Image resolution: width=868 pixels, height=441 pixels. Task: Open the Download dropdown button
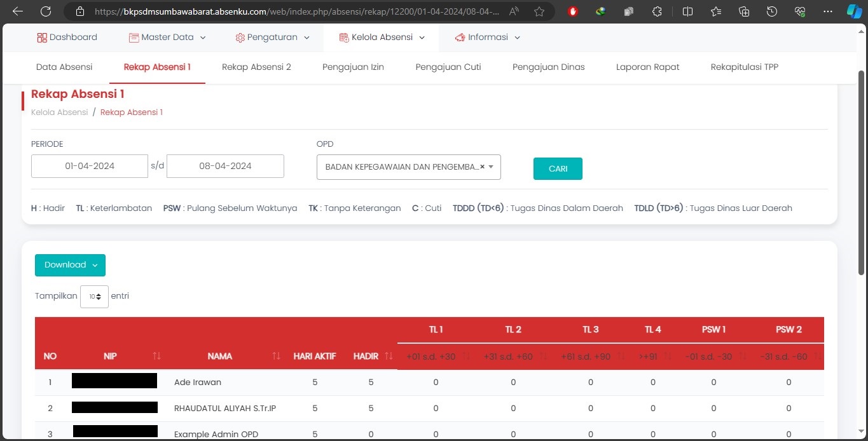pyautogui.click(x=70, y=265)
